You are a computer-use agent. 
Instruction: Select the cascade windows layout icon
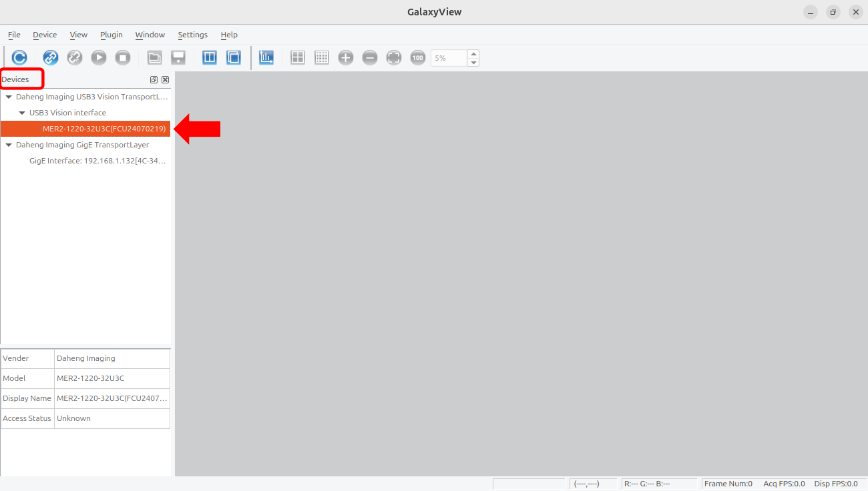click(x=234, y=58)
